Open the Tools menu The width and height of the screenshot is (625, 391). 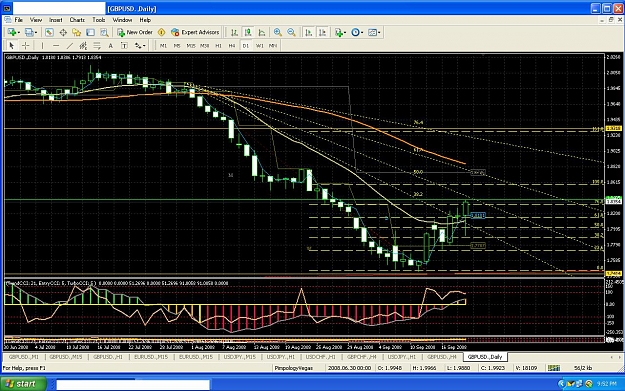(x=98, y=20)
